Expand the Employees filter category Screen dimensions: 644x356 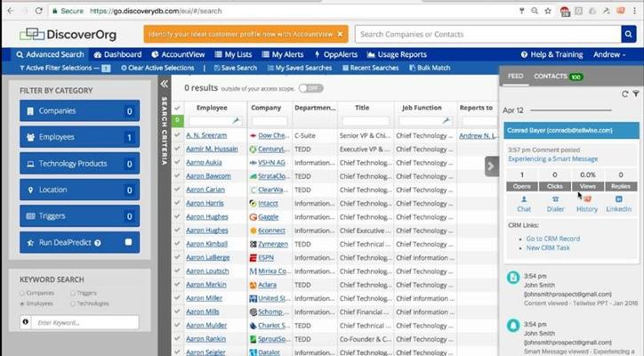click(x=80, y=137)
